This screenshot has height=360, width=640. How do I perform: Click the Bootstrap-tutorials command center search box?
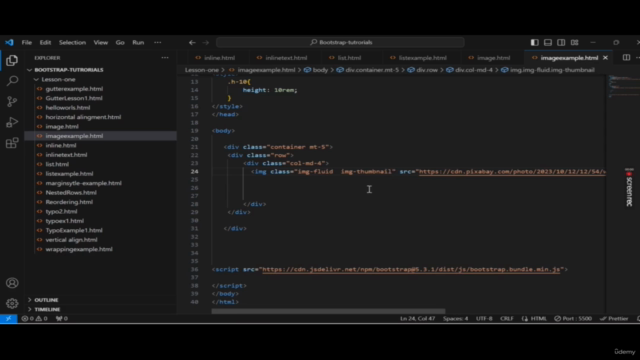340,42
